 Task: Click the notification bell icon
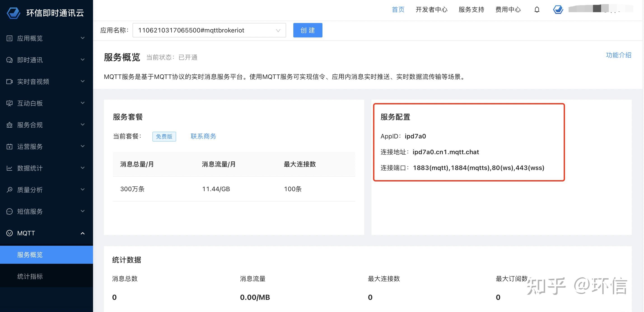537,10
